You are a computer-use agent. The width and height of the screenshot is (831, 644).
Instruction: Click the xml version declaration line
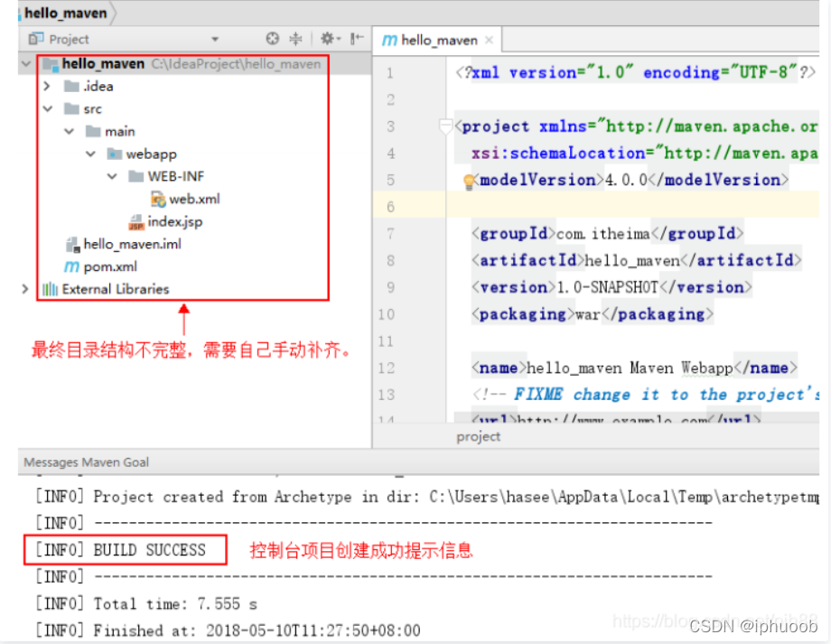point(635,72)
